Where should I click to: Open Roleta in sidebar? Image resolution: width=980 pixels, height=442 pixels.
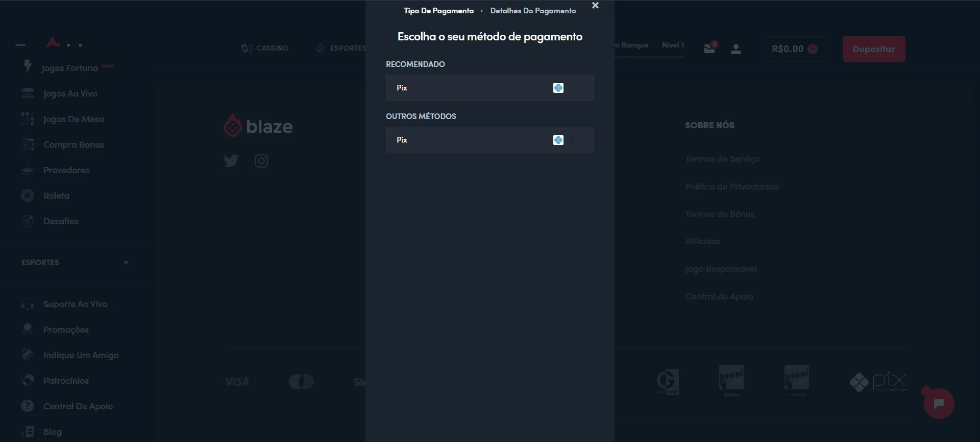[56, 196]
